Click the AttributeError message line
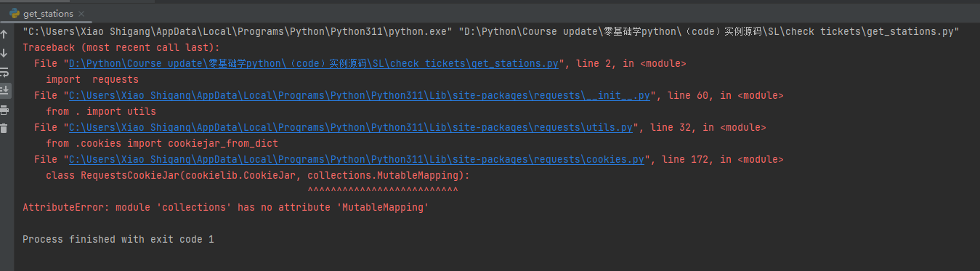 click(x=226, y=208)
